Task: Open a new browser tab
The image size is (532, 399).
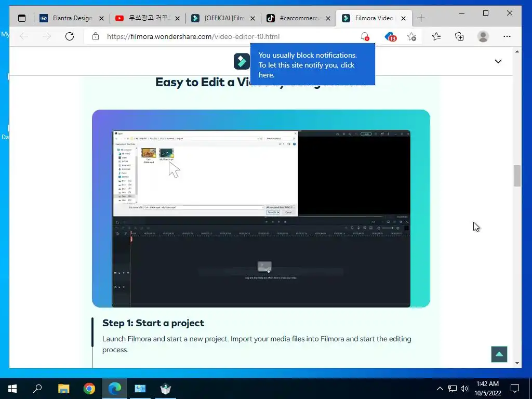Action: [421, 18]
